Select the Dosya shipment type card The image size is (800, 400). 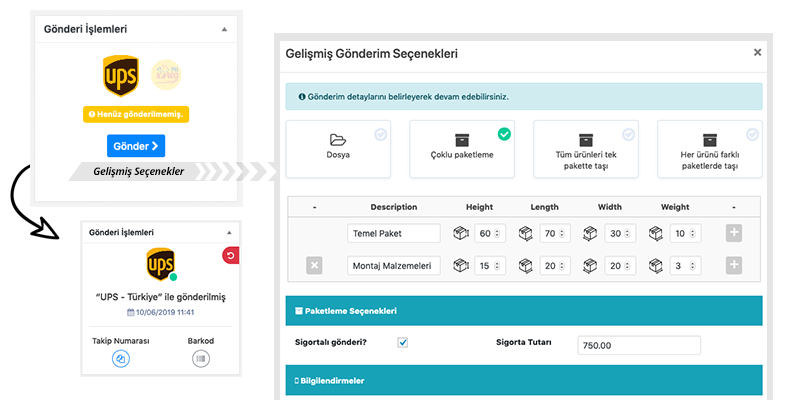338,149
